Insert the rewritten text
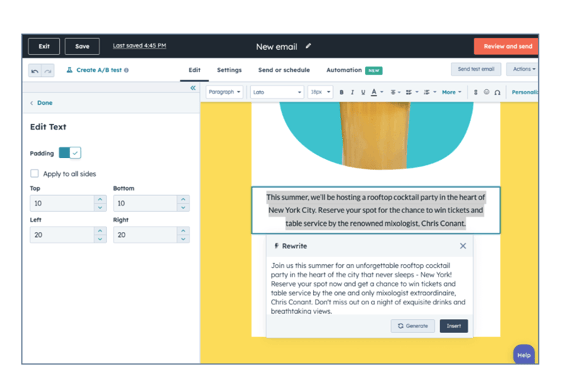Screen dimensions: 571x381 click(454, 326)
